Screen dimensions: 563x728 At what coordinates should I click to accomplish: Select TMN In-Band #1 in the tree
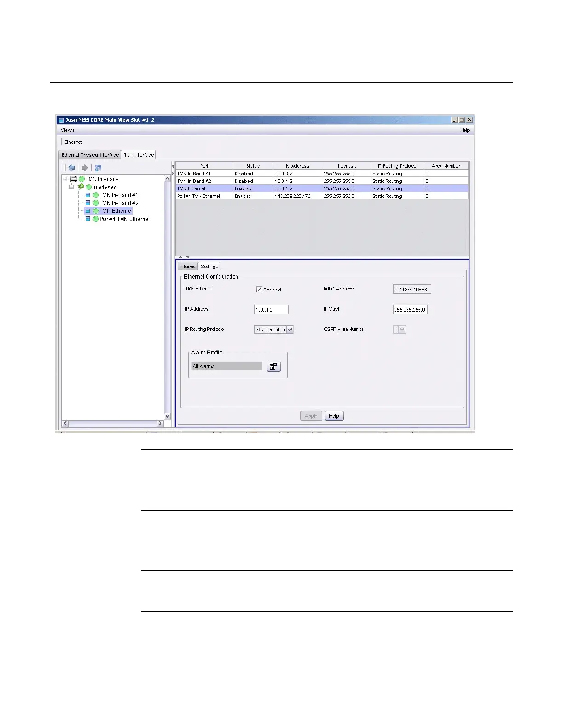(x=119, y=195)
